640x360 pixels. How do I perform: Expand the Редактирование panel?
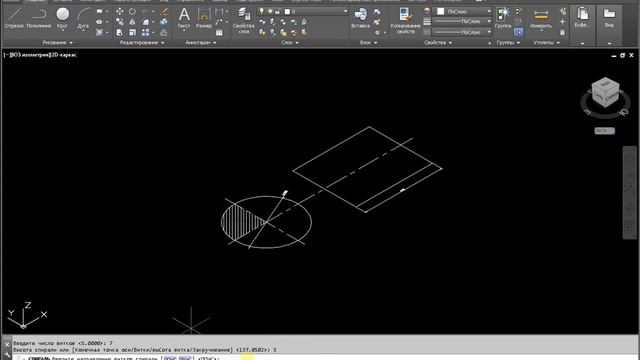tap(142, 42)
